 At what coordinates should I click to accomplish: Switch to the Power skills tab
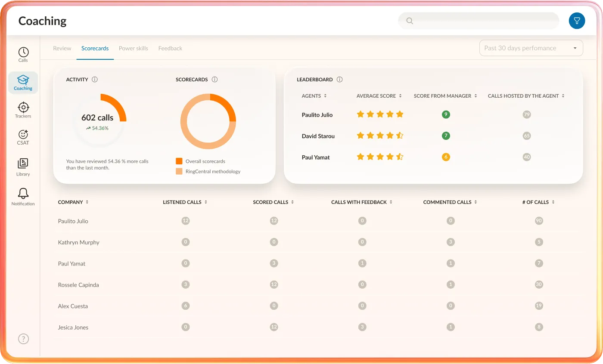[x=133, y=48]
